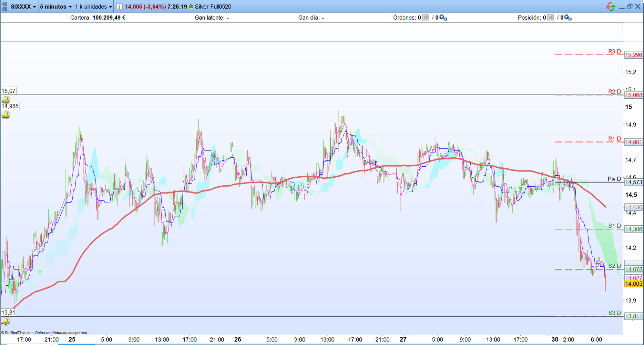
Task: Click date marker 26 on time axis
Action: [238, 339]
